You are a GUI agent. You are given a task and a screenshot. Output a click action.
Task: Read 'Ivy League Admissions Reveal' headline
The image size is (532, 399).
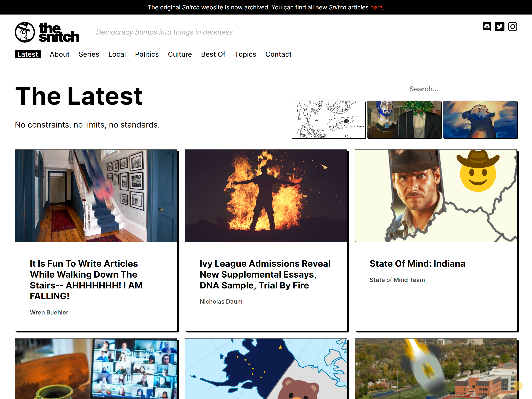[x=265, y=274]
